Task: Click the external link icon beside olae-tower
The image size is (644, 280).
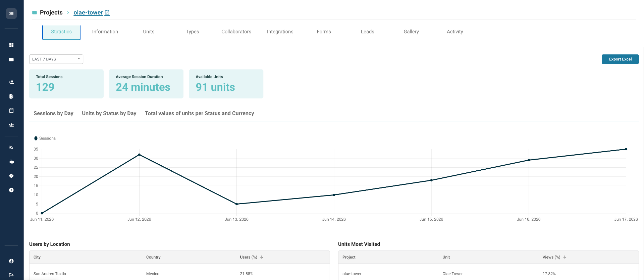Action: click(107, 13)
